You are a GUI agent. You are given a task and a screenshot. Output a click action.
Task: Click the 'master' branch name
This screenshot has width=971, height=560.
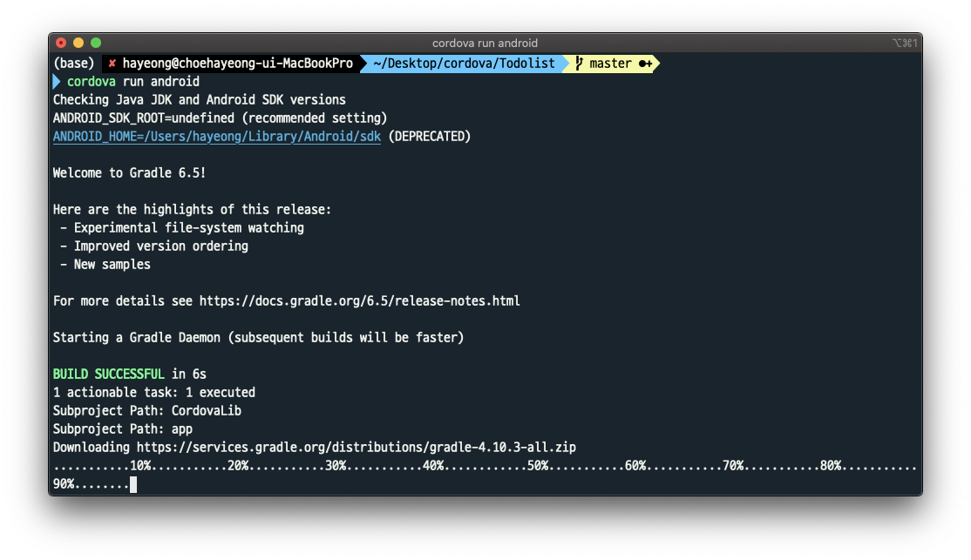pyautogui.click(x=611, y=63)
